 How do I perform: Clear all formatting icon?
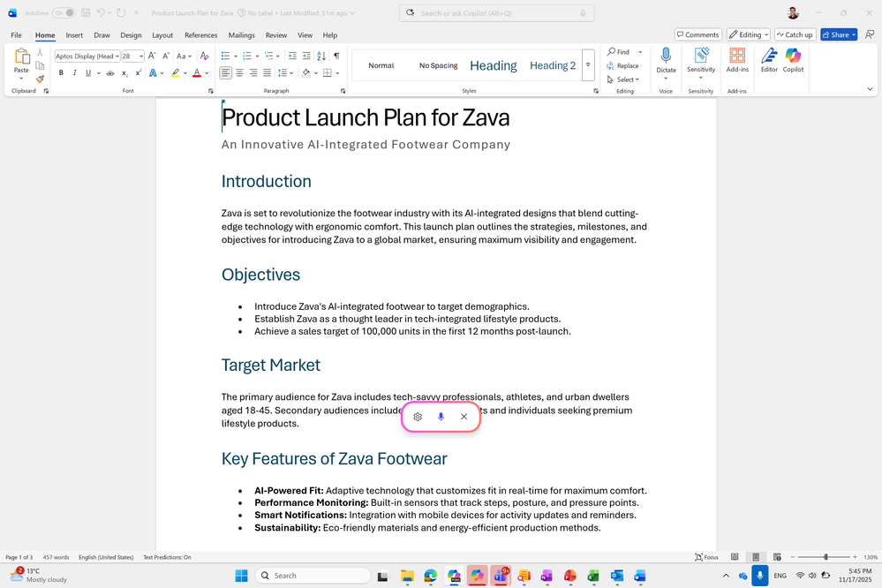pos(204,56)
